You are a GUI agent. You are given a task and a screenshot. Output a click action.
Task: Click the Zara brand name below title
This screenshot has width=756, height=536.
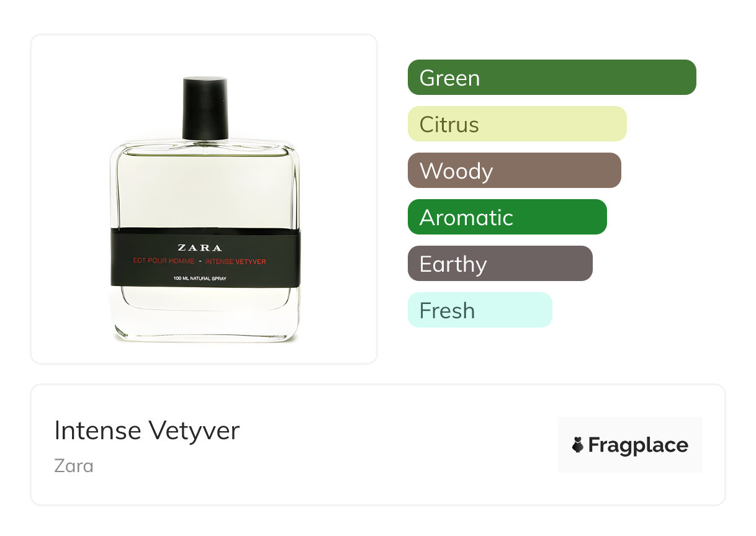point(74,465)
